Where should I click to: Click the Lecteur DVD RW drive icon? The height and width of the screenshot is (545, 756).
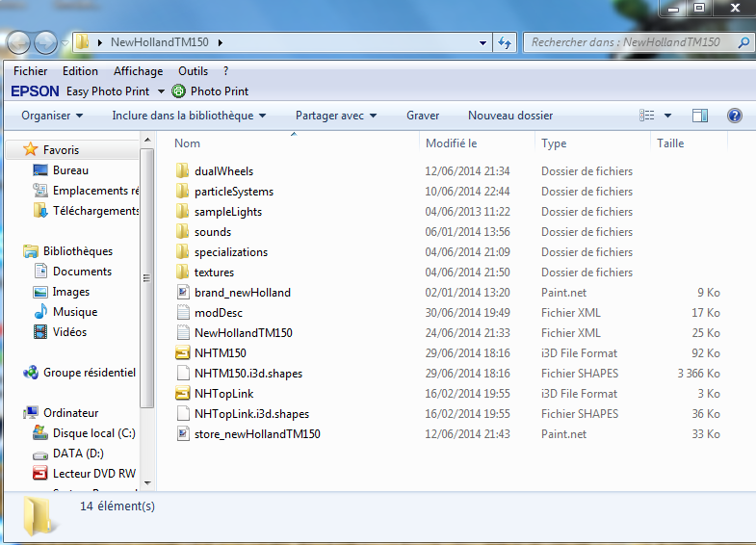(40, 473)
